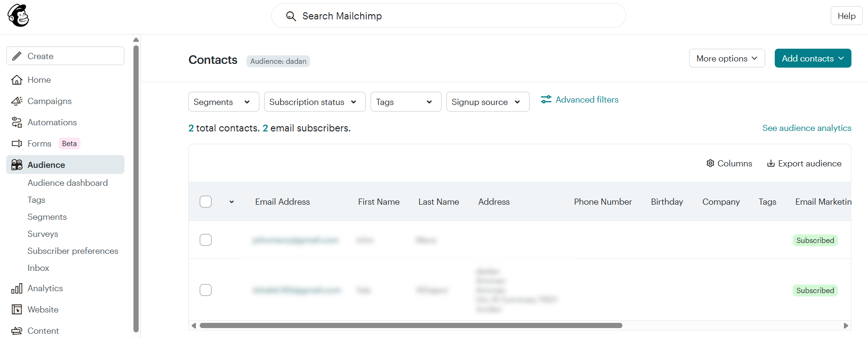Open the Subscription status dropdown
Screen dimensions: 868x338
click(x=315, y=102)
